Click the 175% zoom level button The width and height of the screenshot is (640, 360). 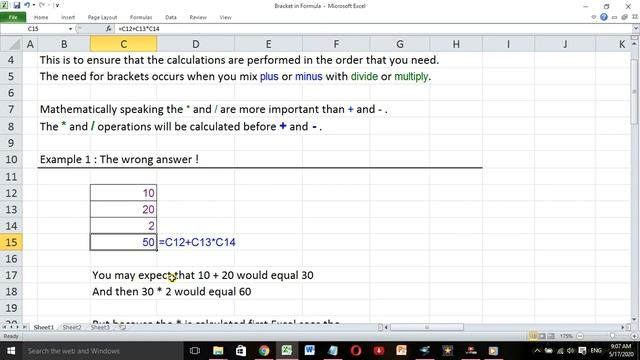click(566, 336)
